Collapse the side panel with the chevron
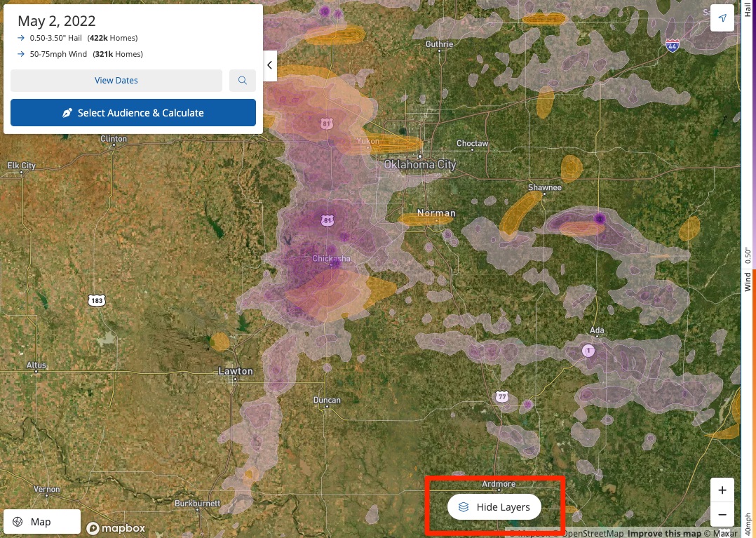Image resolution: width=756 pixels, height=538 pixels. point(270,65)
